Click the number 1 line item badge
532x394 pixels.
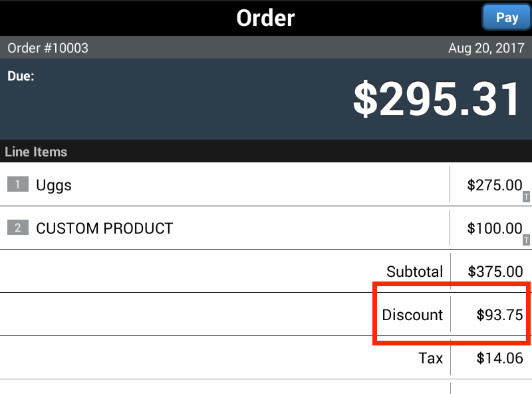tap(18, 184)
